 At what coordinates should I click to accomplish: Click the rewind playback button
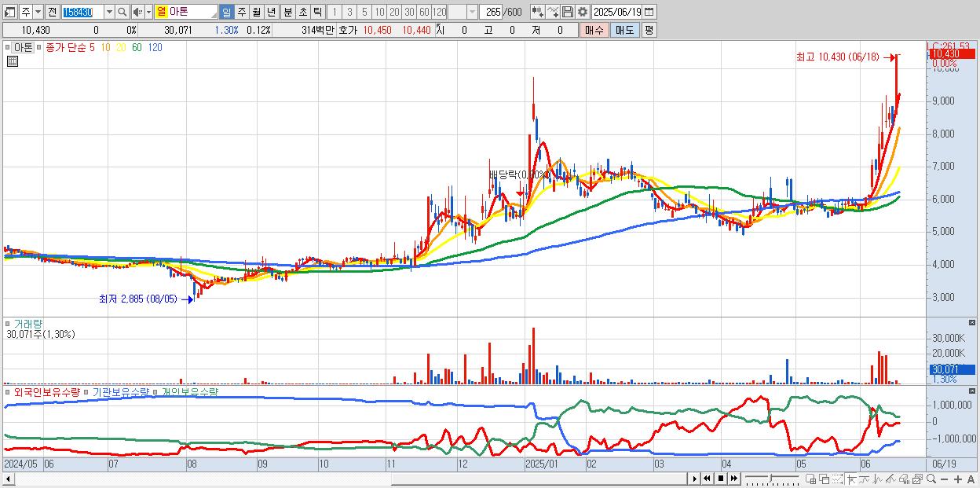click(x=708, y=479)
